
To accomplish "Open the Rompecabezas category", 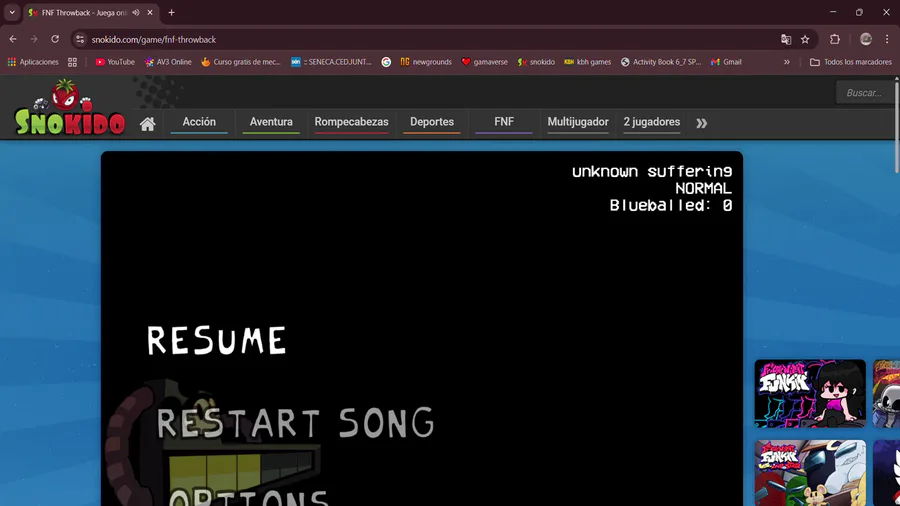I will pyautogui.click(x=351, y=122).
